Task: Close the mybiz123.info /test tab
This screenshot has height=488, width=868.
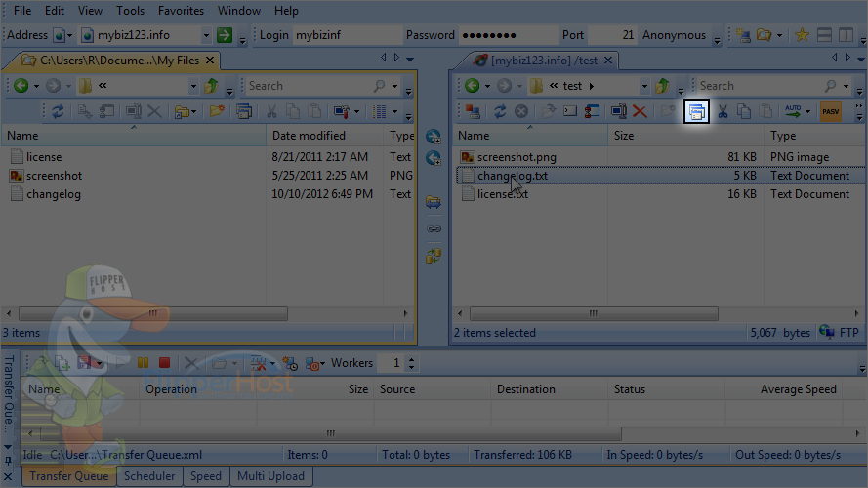Action: click(x=608, y=61)
